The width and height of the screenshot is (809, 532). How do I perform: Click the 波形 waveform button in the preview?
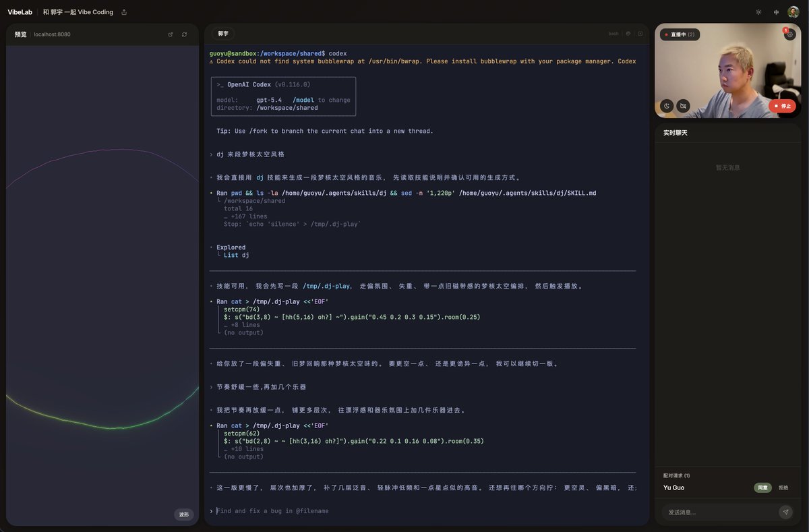click(x=183, y=514)
